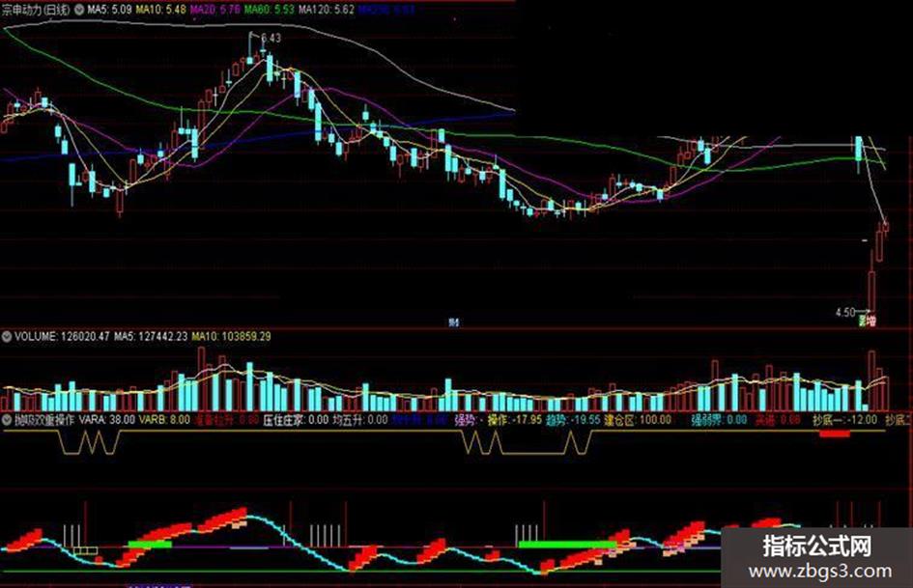
Task: Expand the VOLUME indicator dropdown arrow
Action: 7,337
